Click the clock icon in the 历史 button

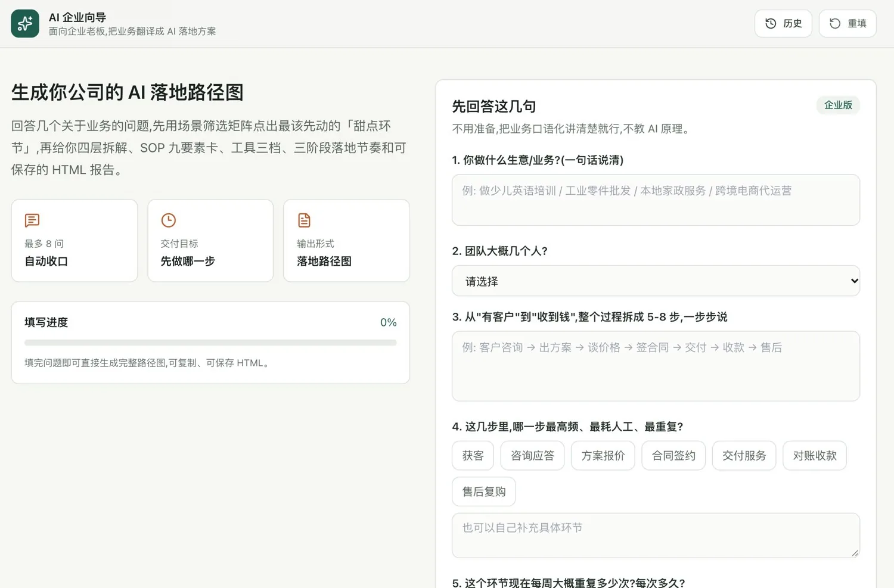[771, 23]
